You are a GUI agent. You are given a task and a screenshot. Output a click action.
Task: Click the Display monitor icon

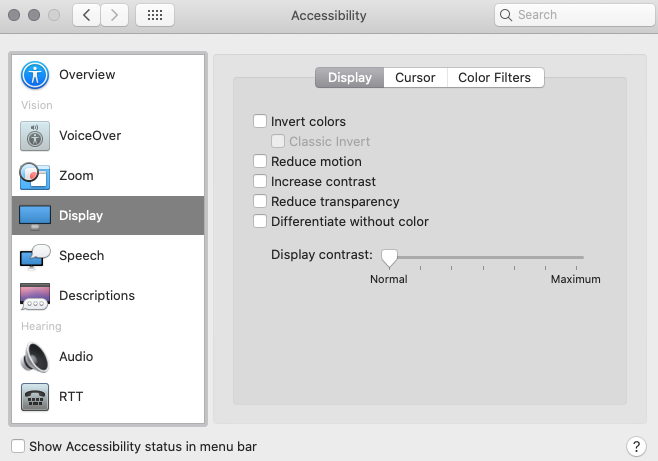[x=35, y=216]
